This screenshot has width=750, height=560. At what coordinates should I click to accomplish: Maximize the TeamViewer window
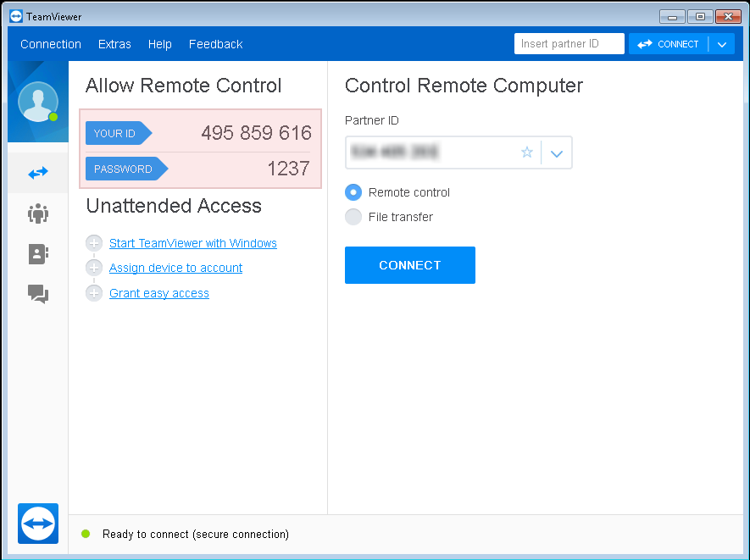click(700, 17)
